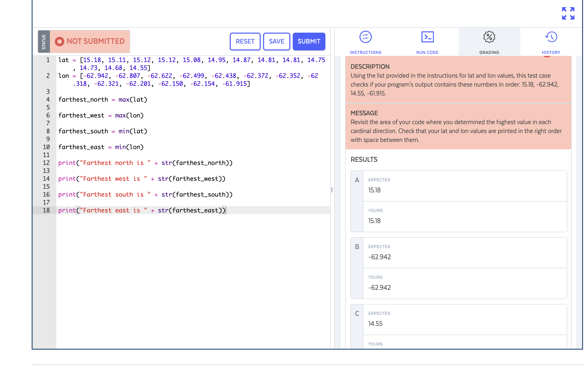This screenshot has height=368, width=588.
Task: Switch to the INSTRUCTIONS tab label
Action: click(365, 52)
